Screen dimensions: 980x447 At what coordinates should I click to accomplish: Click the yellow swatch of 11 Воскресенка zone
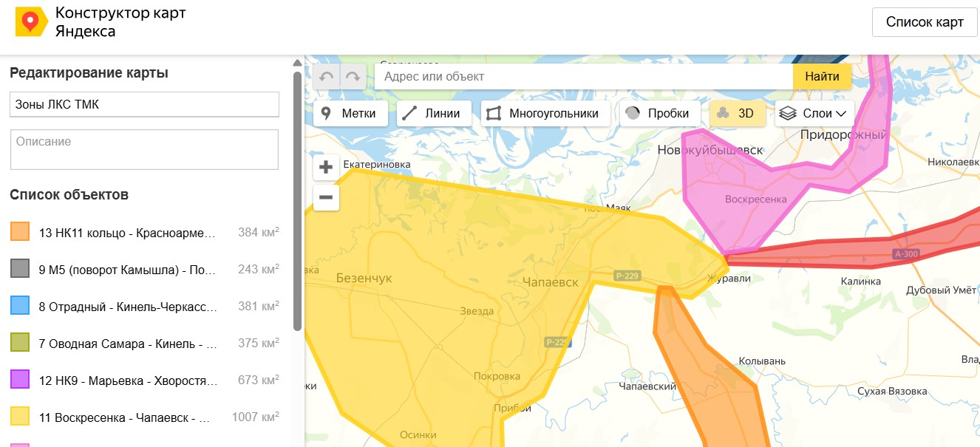[x=20, y=417]
